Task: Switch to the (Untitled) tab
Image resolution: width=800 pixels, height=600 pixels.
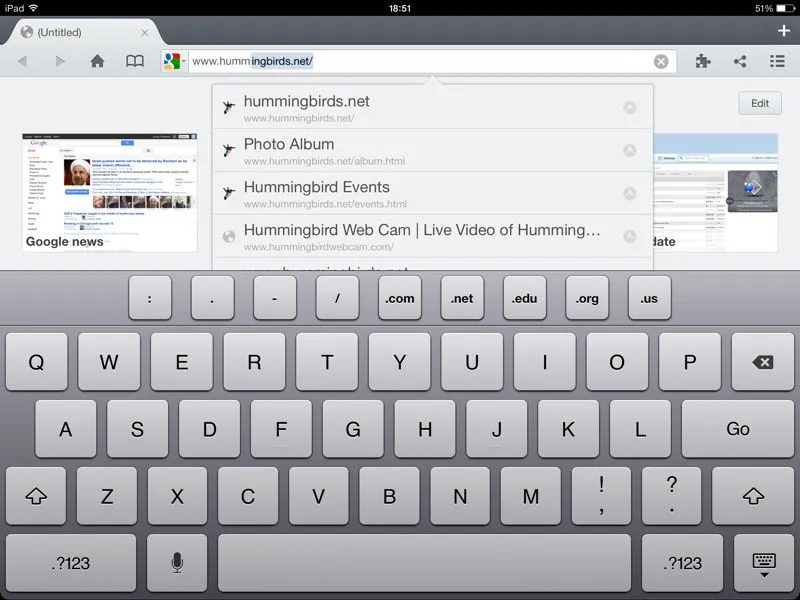Action: (80, 32)
